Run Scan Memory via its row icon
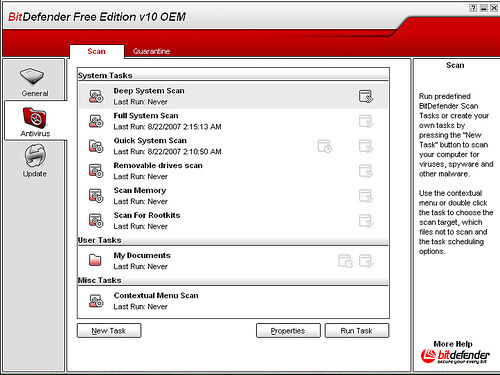This screenshot has height=375, width=500. (x=366, y=196)
